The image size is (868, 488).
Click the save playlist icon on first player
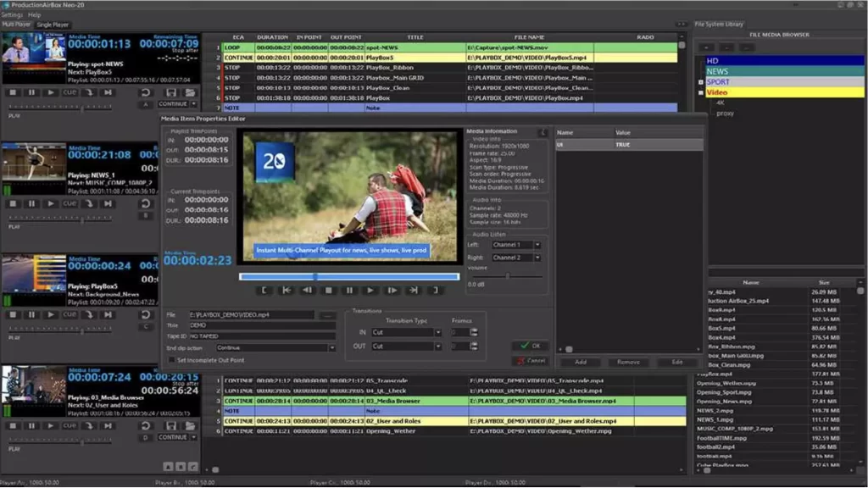tap(171, 91)
